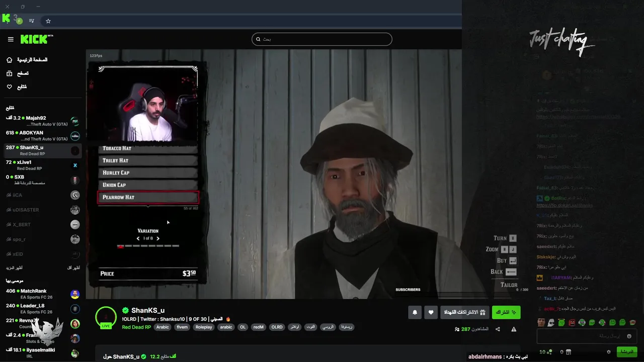644x362 pixels.
Task: Click the green chat send button
Action: (x=627, y=351)
